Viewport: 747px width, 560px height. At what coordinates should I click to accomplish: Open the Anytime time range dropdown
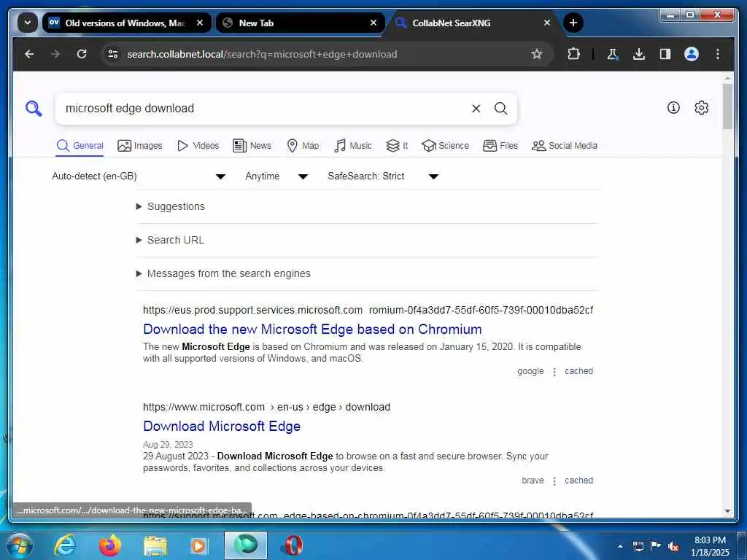coord(276,176)
